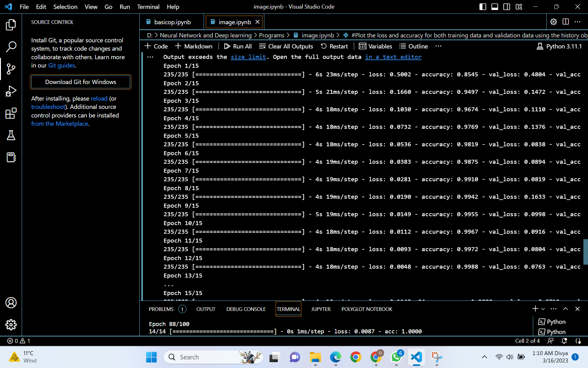Open the Search view

11,47
